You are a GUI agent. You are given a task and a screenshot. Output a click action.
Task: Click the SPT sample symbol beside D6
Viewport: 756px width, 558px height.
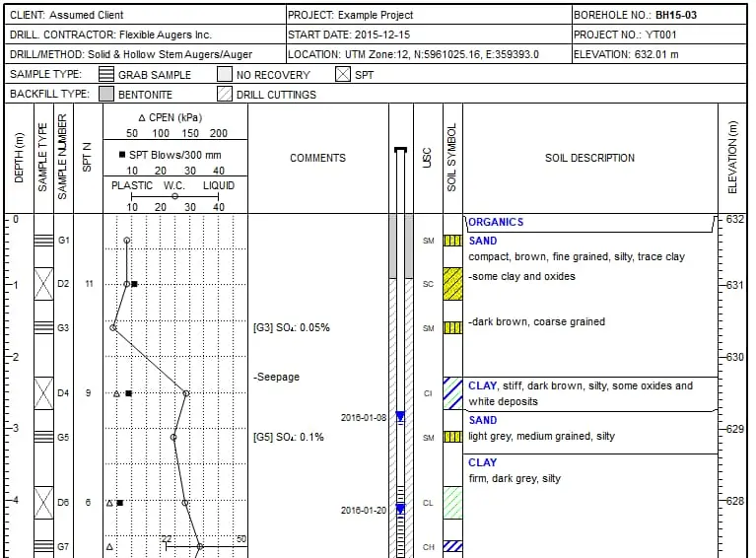coord(44,503)
